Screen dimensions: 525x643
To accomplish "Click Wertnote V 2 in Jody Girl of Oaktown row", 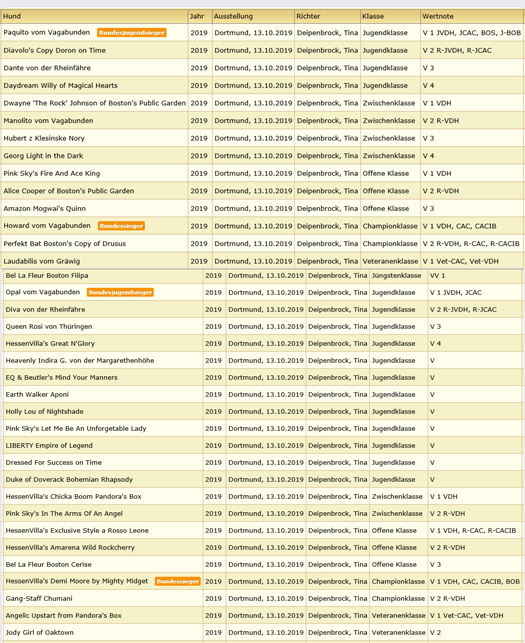I will pos(435,633).
